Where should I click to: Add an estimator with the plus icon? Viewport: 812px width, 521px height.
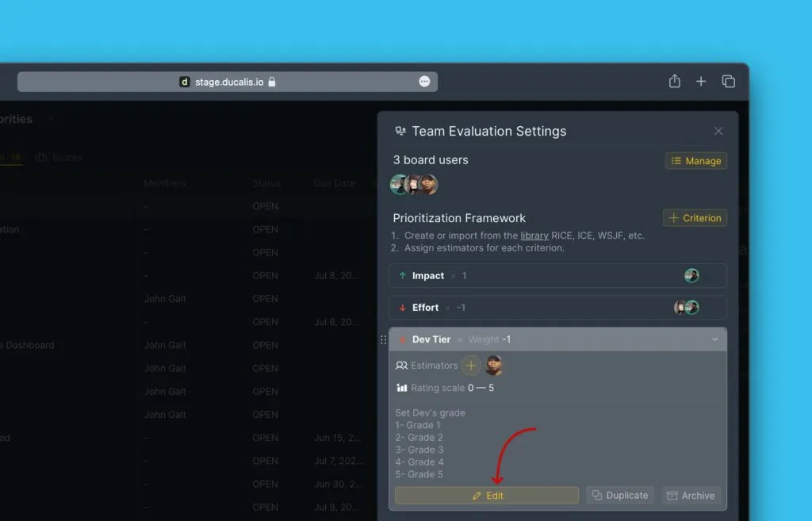[x=471, y=366]
